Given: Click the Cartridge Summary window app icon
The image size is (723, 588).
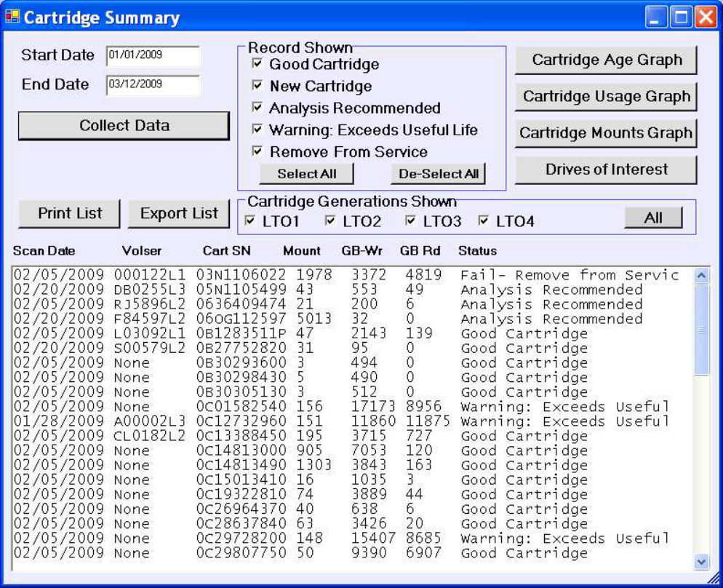Looking at the screenshot, I should pyautogui.click(x=12, y=17).
